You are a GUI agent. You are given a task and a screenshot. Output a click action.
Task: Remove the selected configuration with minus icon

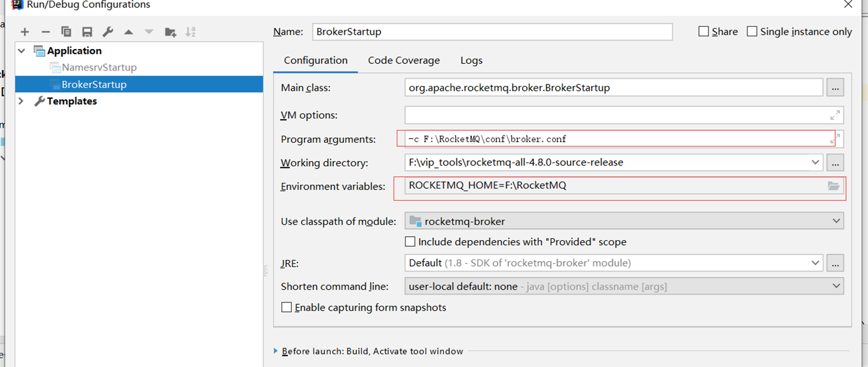point(45,32)
